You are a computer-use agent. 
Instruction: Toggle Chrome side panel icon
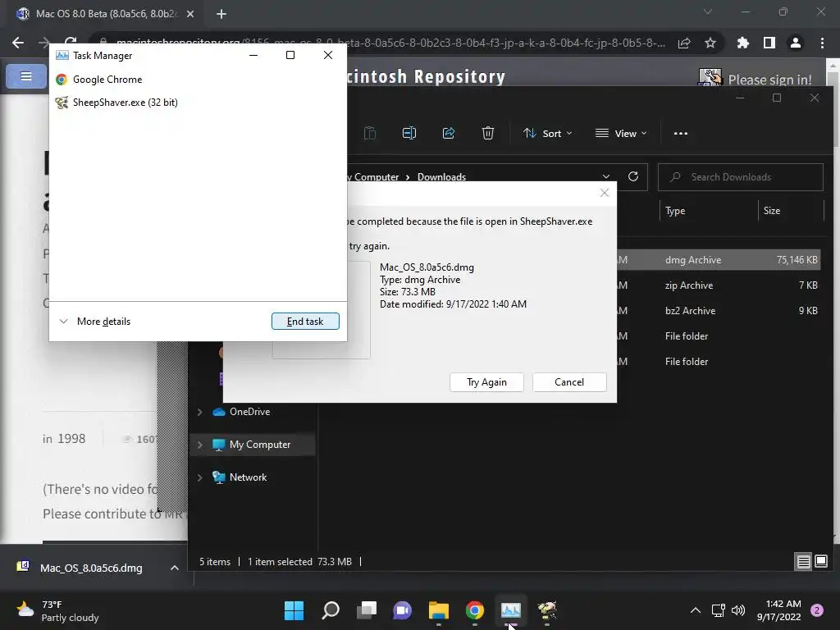769,43
